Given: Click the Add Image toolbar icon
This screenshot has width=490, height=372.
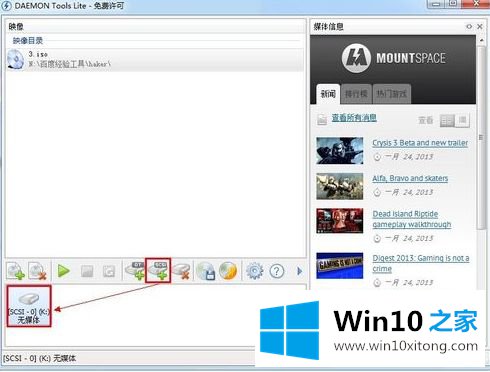Looking at the screenshot, I should click(16, 271).
